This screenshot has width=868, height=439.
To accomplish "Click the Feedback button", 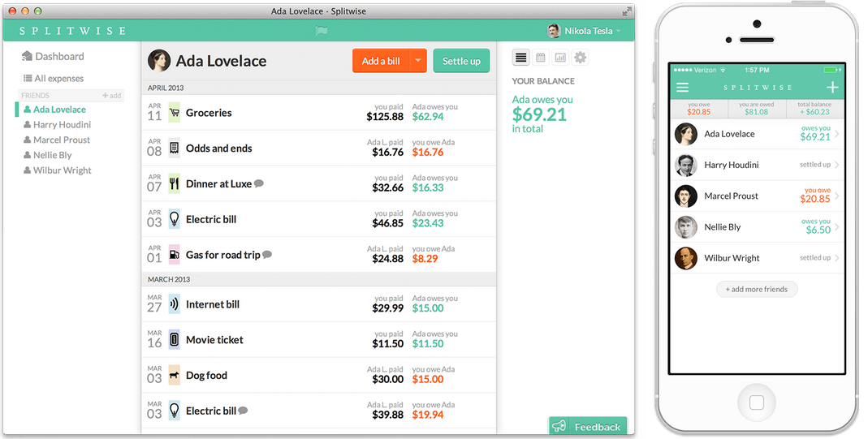I will [588, 426].
